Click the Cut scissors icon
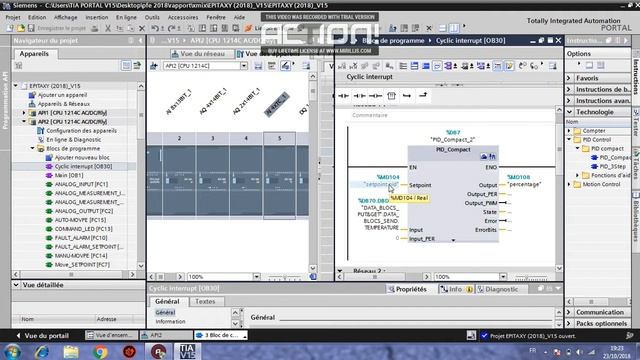 108,28
